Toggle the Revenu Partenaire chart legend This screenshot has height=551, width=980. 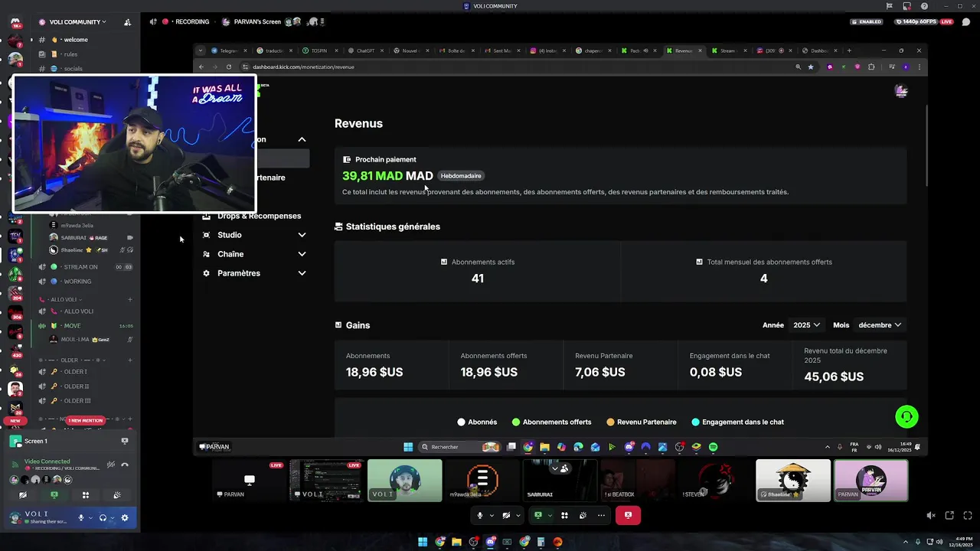(x=642, y=422)
